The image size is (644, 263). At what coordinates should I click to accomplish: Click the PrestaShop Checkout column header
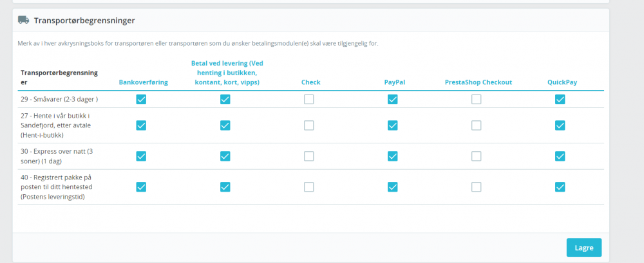click(x=478, y=82)
